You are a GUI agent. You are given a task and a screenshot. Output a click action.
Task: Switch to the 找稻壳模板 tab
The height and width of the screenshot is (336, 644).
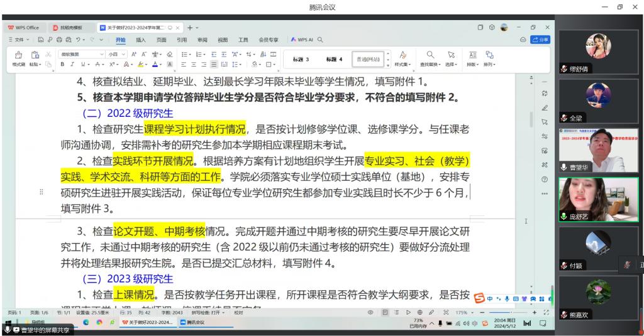[70, 28]
